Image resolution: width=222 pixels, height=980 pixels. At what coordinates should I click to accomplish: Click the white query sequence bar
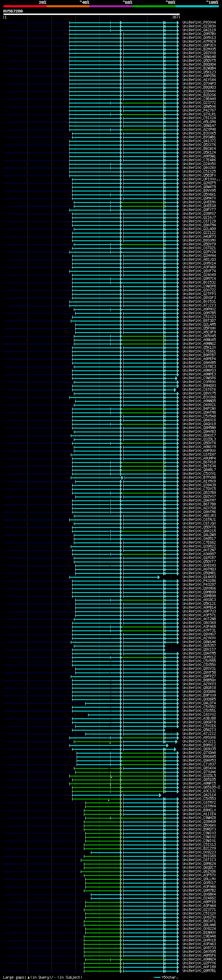91,14
